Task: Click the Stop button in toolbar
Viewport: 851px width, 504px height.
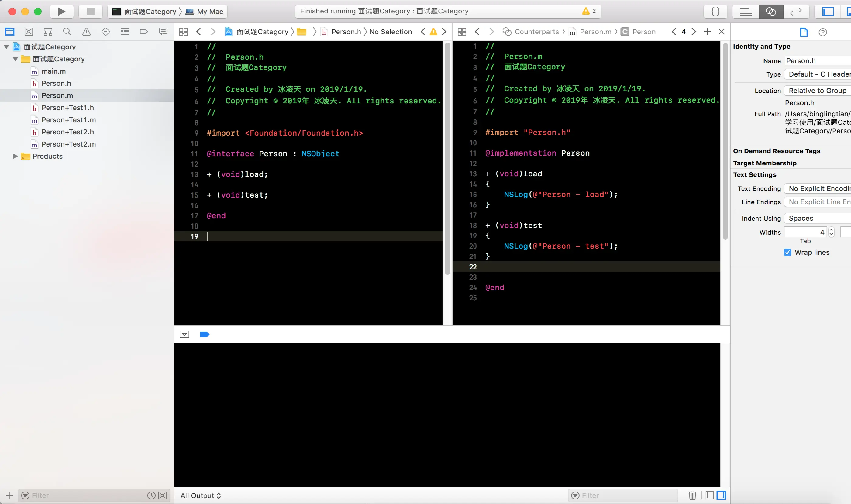Action: pyautogui.click(x=90, y=12)
